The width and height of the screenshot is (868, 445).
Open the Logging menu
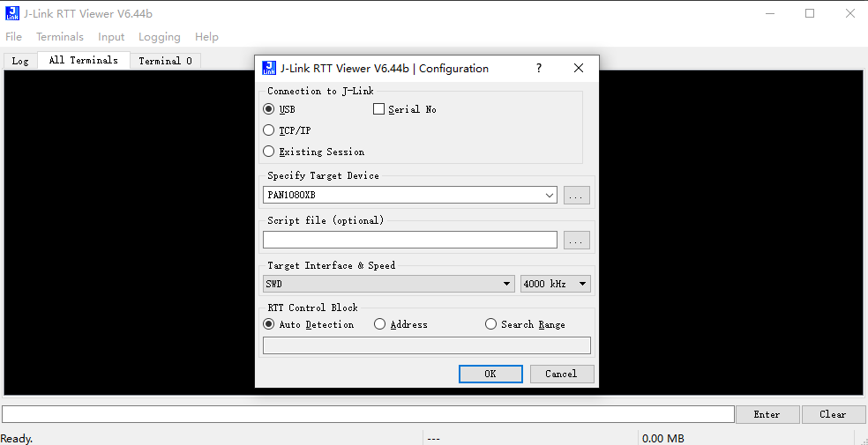pyautogui.click(x=160, y=37)
